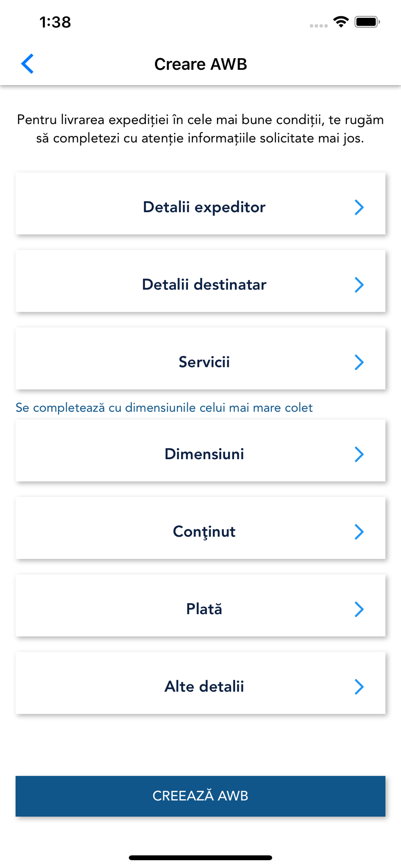Click the arrow icon next to Servicii
The height and width of the screenshot is (868, 401).
click(x=359, y=362)
